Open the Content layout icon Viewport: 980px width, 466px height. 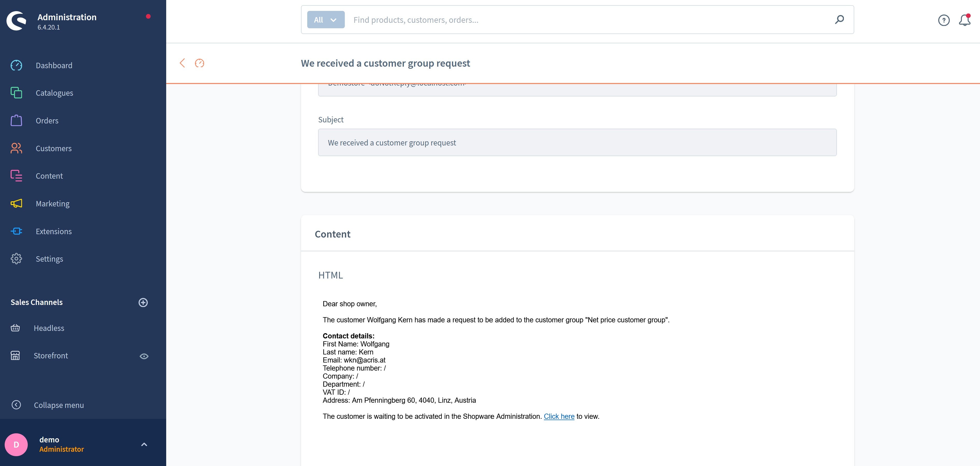(16, 176)
